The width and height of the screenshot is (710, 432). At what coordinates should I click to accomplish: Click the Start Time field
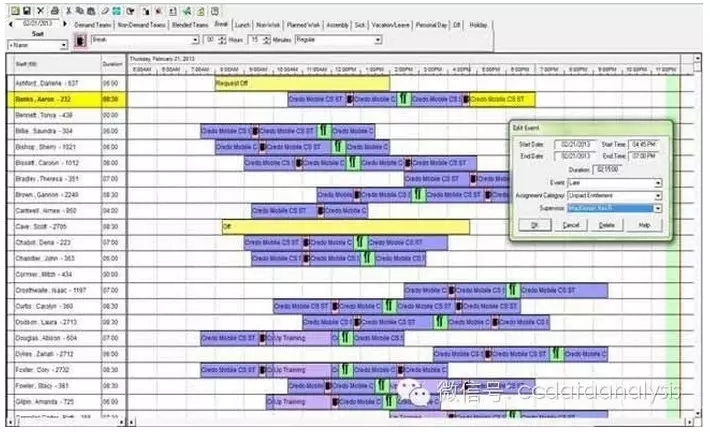(644, 144)
